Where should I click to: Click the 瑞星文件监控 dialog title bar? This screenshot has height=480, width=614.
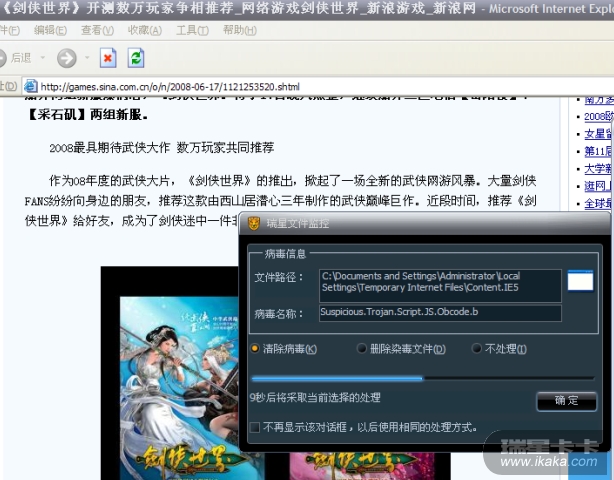pyautogui.click(x=424, y=224)
